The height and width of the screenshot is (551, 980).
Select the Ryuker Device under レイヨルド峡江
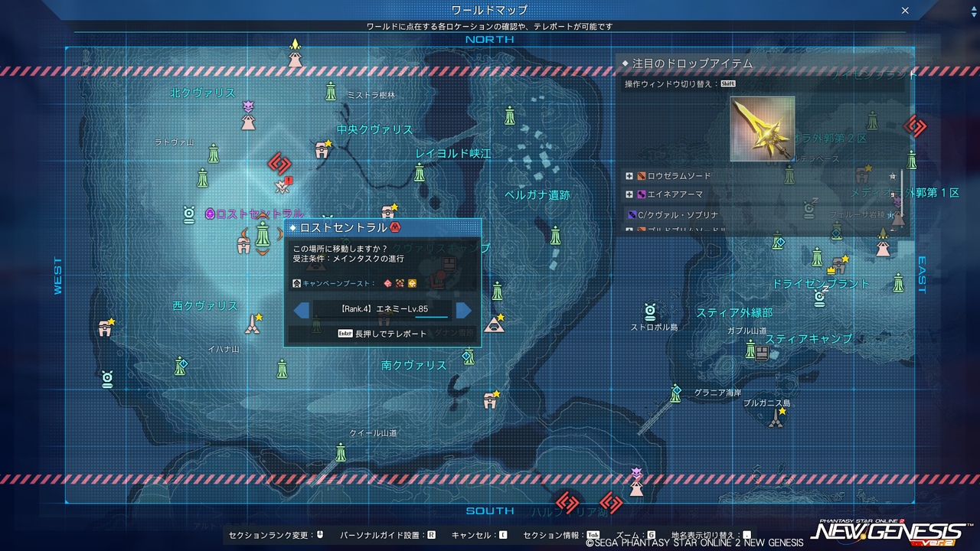(x=420, y=172)
